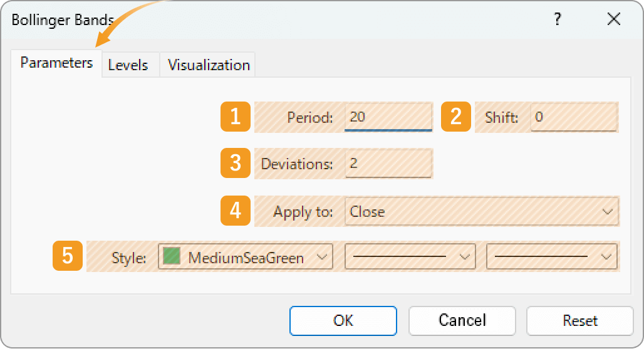Click the MediumSeaGreen color swatch square

[172, 256]
